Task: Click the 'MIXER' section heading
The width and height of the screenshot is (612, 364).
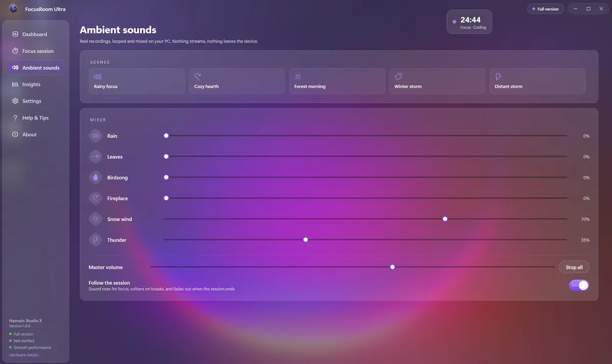Action: point(98,120)
